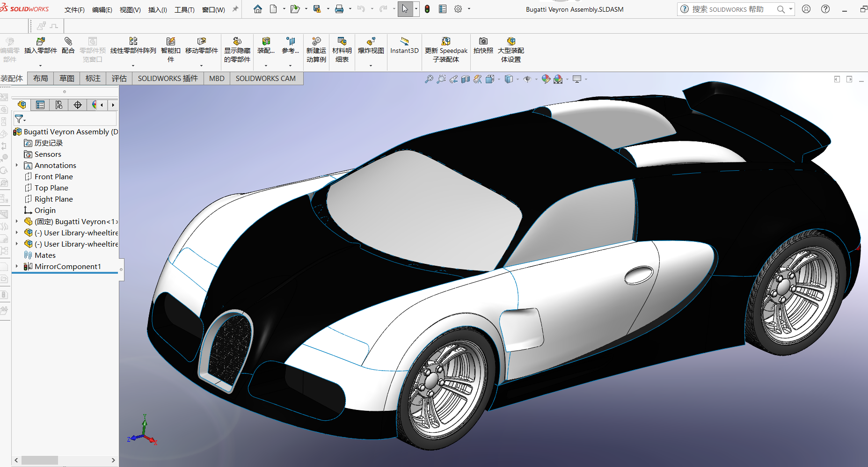
Task: Select Linear Component Pattern tool
Action: pos(133,46)
